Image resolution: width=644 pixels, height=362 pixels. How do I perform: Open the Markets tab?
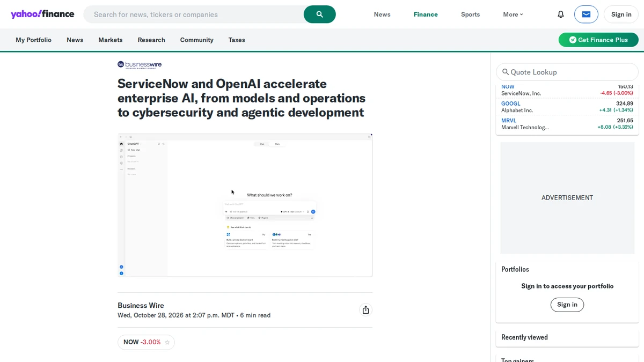click(111, 40)
